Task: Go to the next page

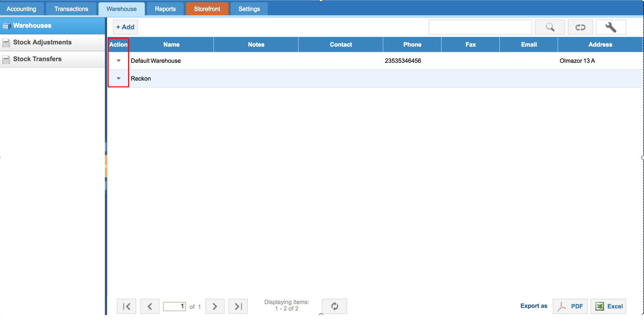Action: pyautogui.click(x=215, y=306)
